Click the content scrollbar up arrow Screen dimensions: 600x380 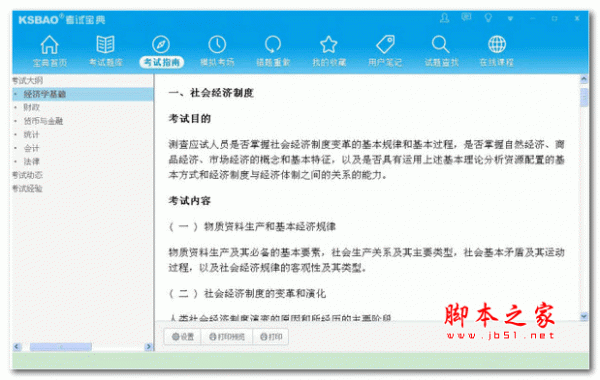[584, 80]
